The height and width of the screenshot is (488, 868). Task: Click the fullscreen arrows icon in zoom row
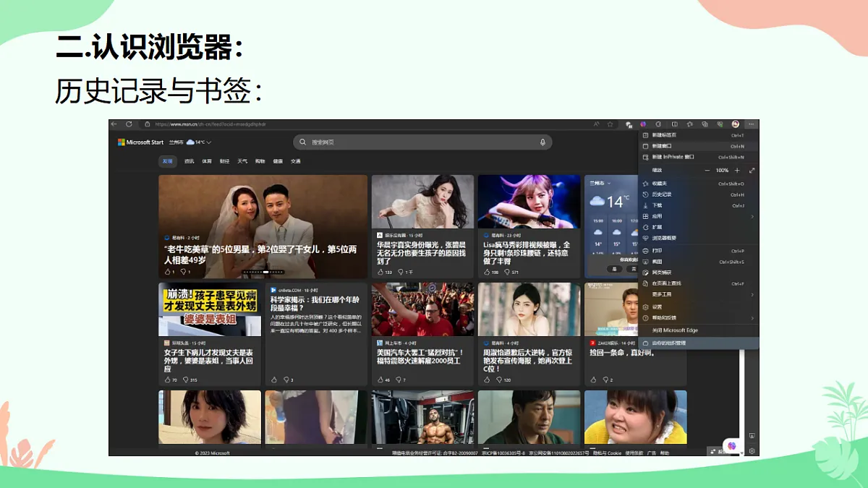coord(752,171)
